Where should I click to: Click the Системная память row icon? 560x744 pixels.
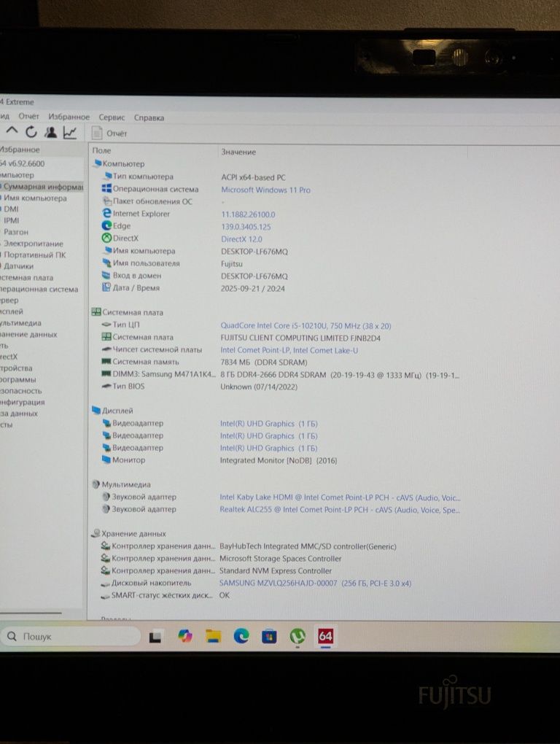tap(106, 362)
